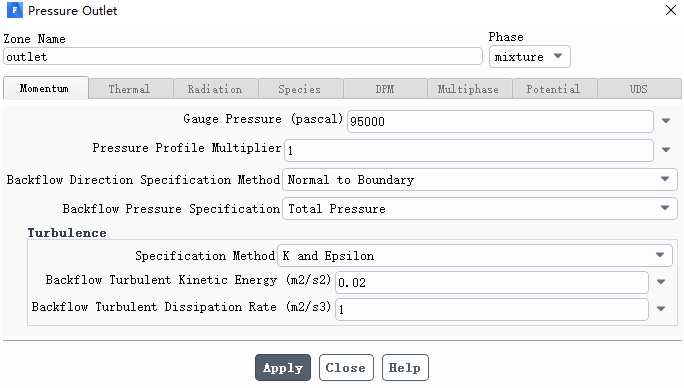Open Backflow Direction Specification Method dropdown
Image resolution: width=684 pixels, height=388 pixels.
pyautogui.click(x=479, y=179)
